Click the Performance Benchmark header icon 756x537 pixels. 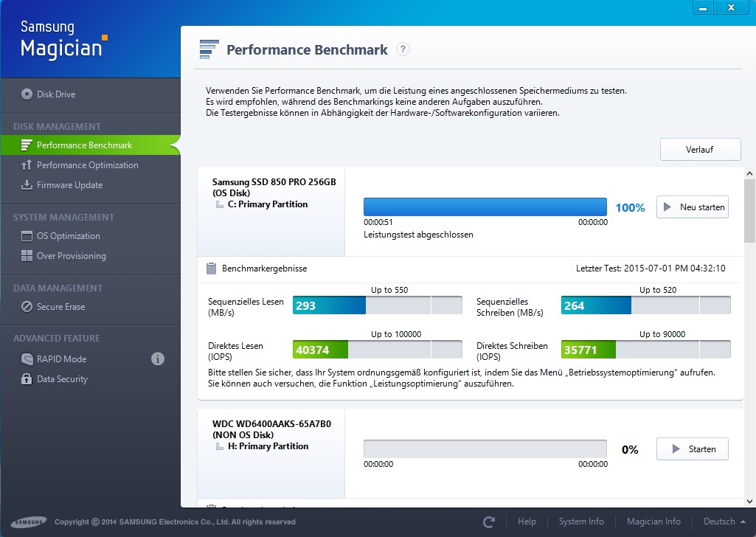pyautogui.click(x=209, y=49)
